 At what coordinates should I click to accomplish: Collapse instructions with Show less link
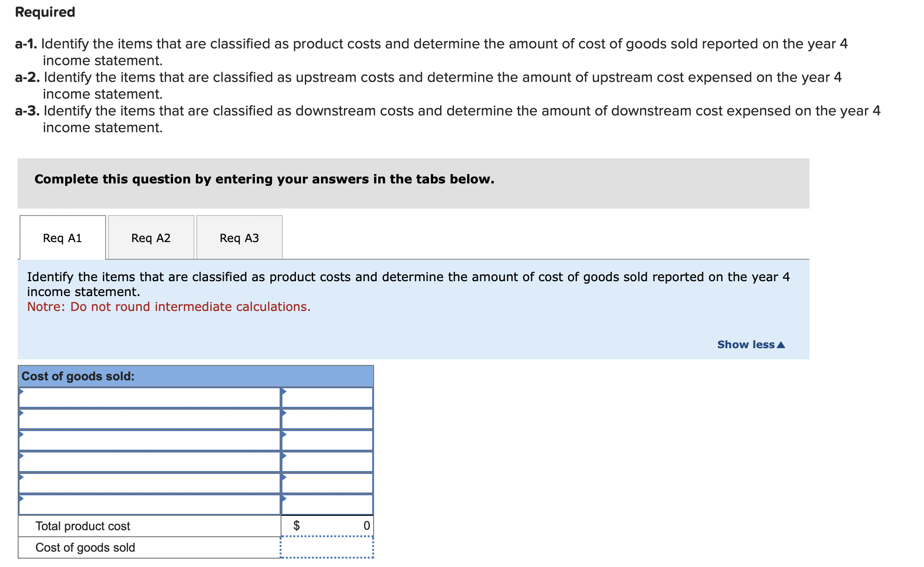[745, 344]
